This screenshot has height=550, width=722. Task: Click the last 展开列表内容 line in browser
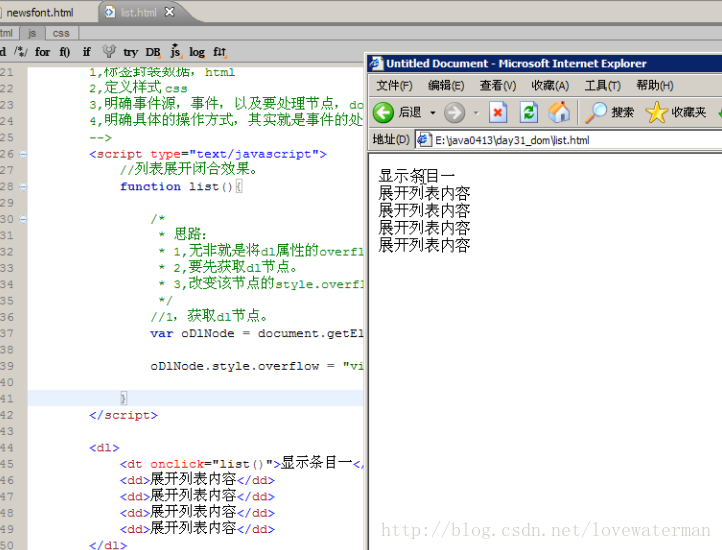(424, 245)
